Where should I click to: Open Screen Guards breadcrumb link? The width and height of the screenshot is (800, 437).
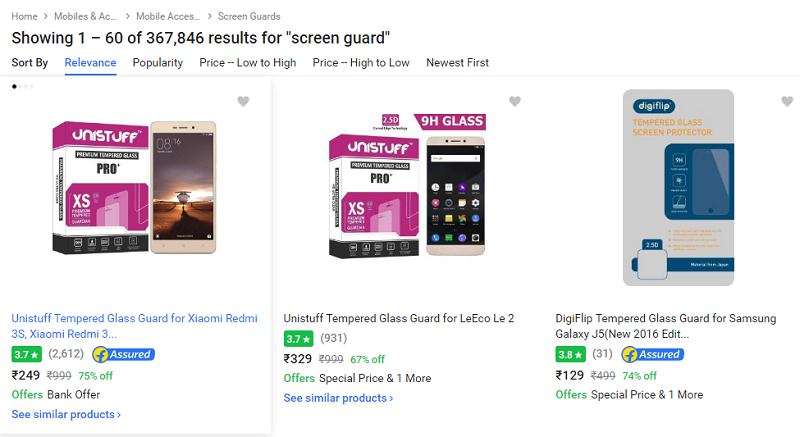coord(249,16)
